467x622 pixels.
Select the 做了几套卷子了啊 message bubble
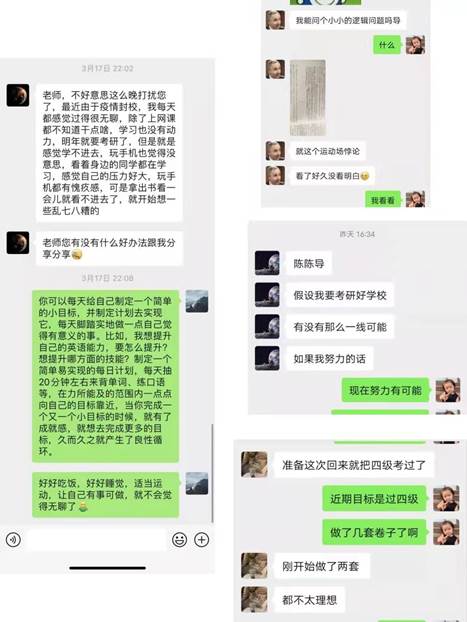374,532
